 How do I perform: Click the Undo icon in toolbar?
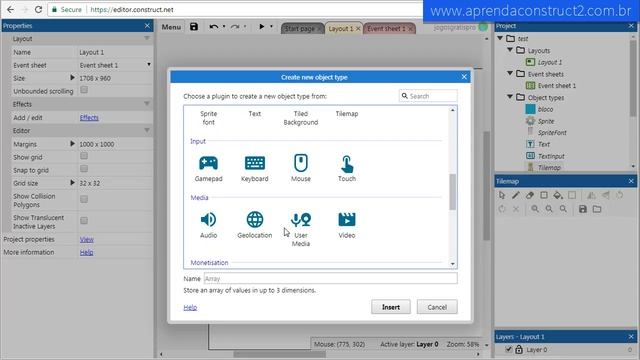coord(213,27)
